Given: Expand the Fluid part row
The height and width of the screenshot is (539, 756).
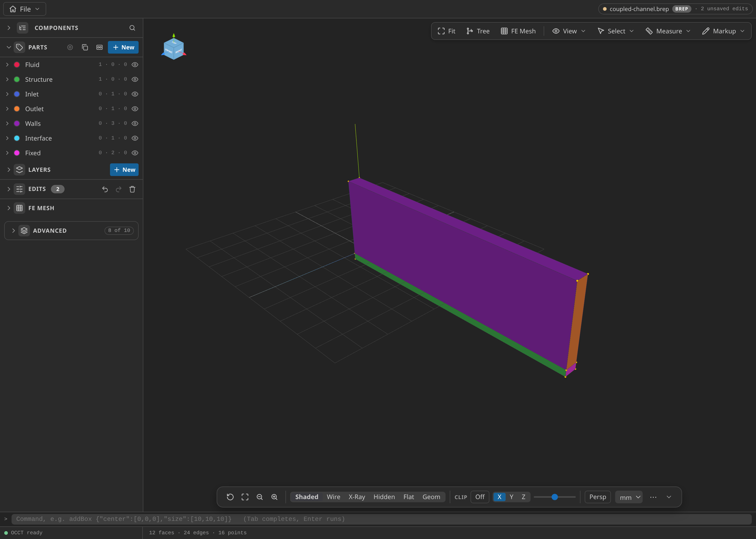Looking at the screenshot, I should (x=7, y=65).
